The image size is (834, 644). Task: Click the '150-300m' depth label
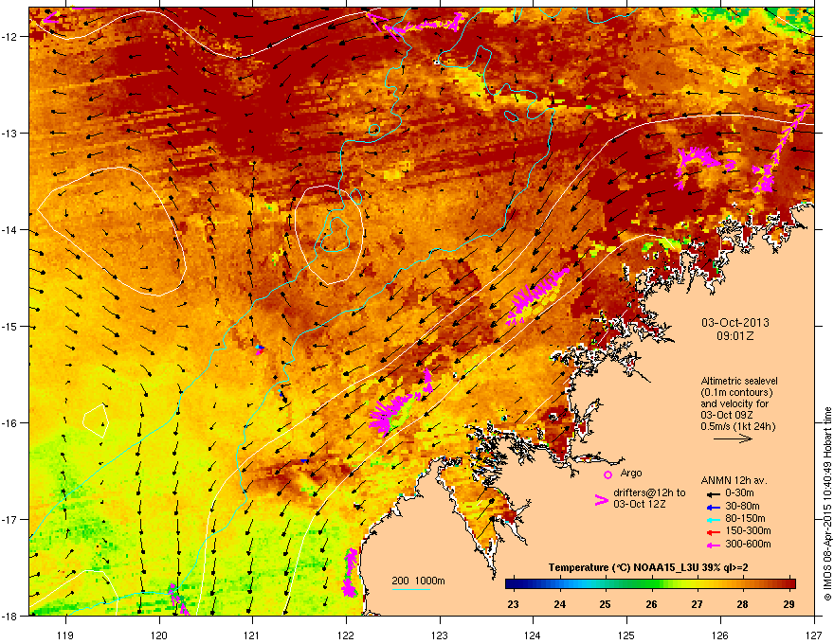(x=748, y=530)
